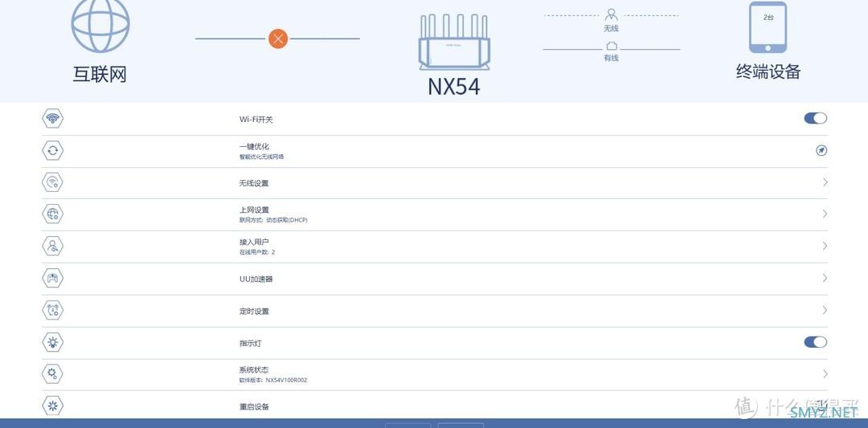Expand 无线设置 with its right chevron
Viewport: 868px width, 428px height.
pos(825,182)
